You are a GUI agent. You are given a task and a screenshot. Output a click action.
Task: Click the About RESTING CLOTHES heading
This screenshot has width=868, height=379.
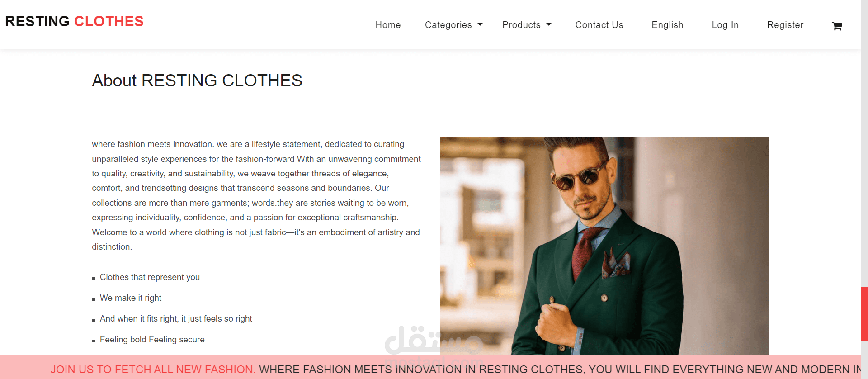197,81
